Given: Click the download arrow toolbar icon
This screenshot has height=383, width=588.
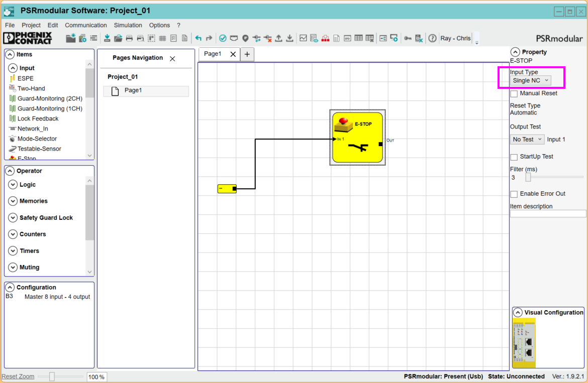Looking at the screenshot, I should [289, 38].
